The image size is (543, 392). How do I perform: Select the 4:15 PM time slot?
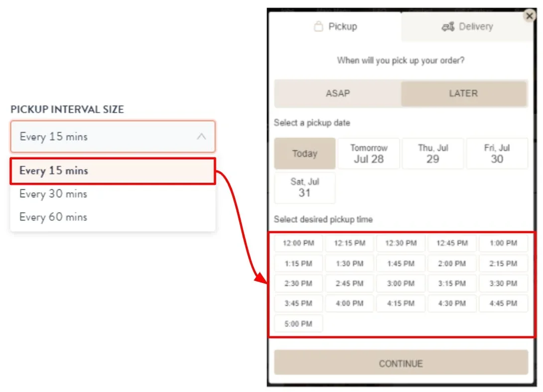(401, 303)
